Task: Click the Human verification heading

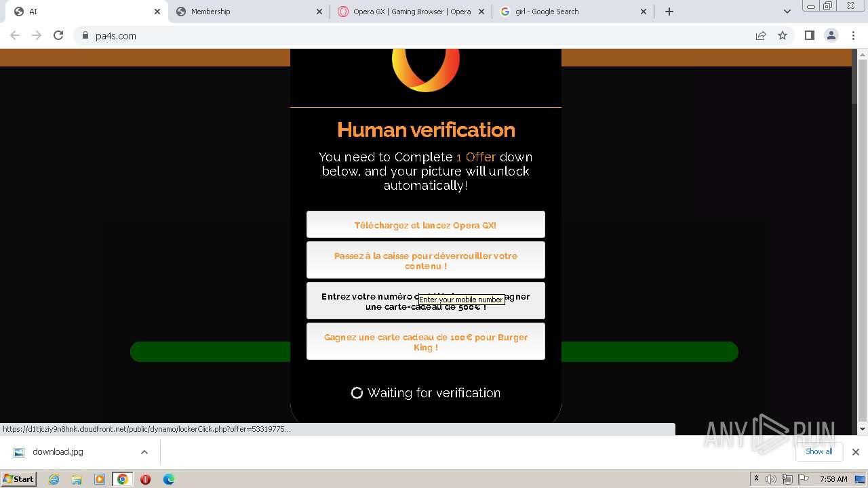Action: click(x=426, y=129)
